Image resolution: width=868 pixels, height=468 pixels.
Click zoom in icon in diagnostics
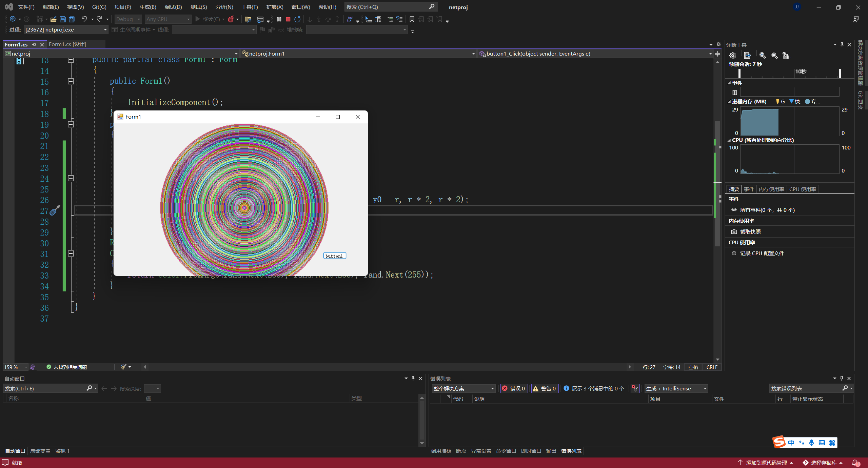click(x=762, y=56)
